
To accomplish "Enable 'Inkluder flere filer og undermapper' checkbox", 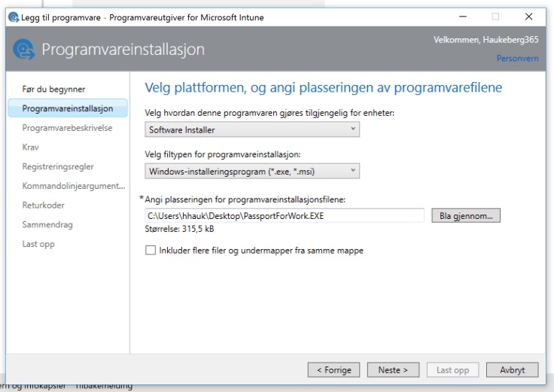I will tap(151, 251).
